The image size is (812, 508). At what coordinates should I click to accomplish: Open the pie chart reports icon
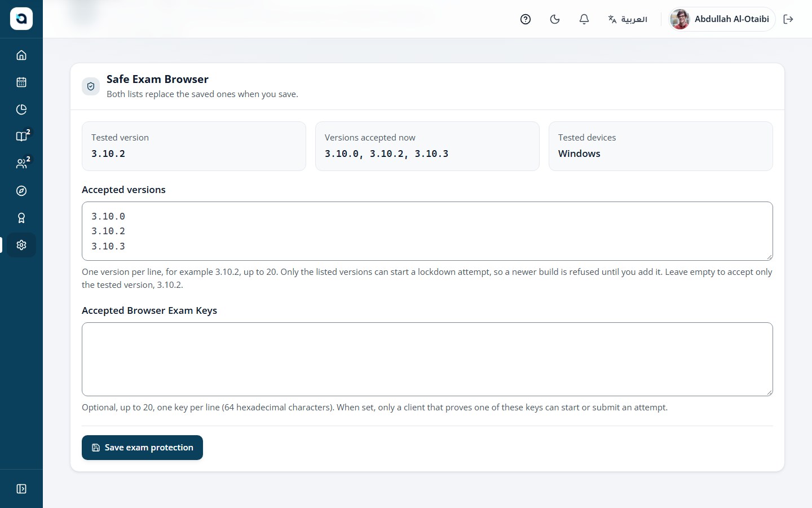point(21,110)
